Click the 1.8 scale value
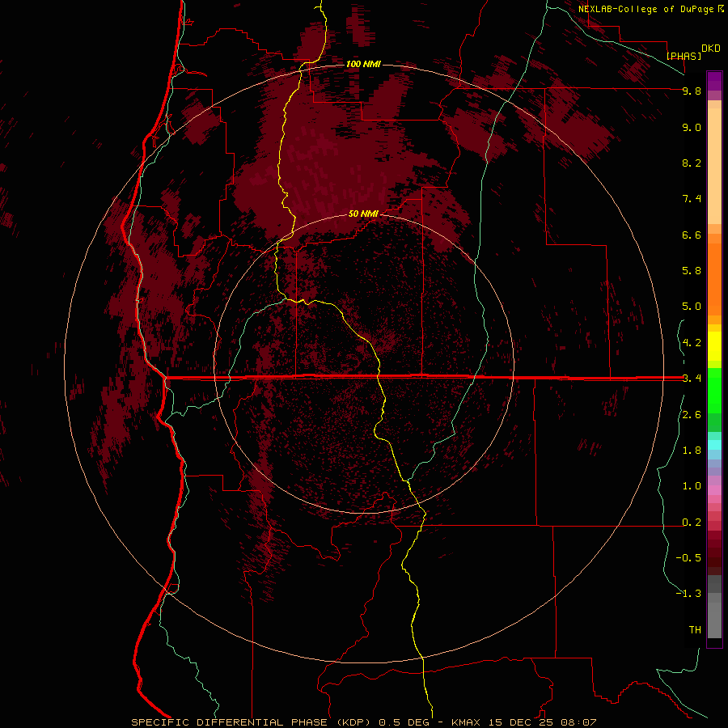Screen dimensions: 728x728 (x=692, y=451)
